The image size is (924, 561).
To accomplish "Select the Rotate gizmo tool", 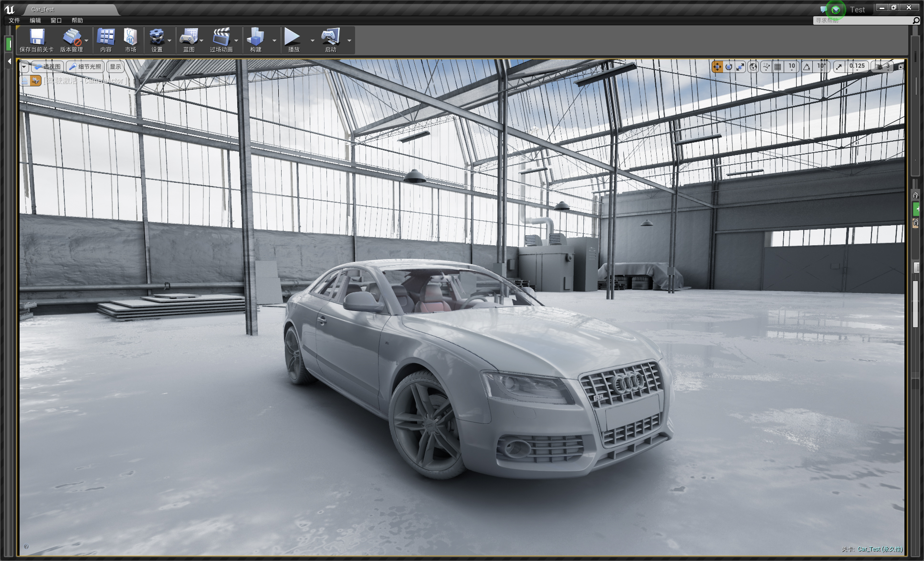I will [x=729, y=67].
